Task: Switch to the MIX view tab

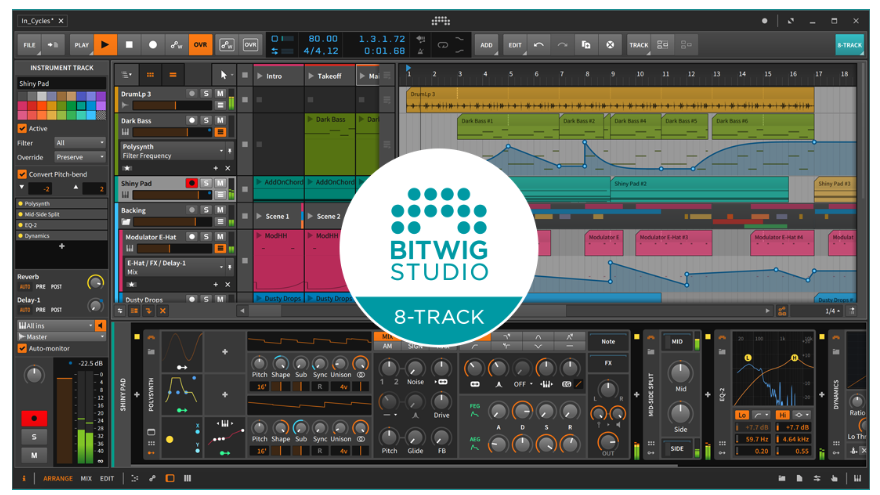Action: [x=86, y=479]
